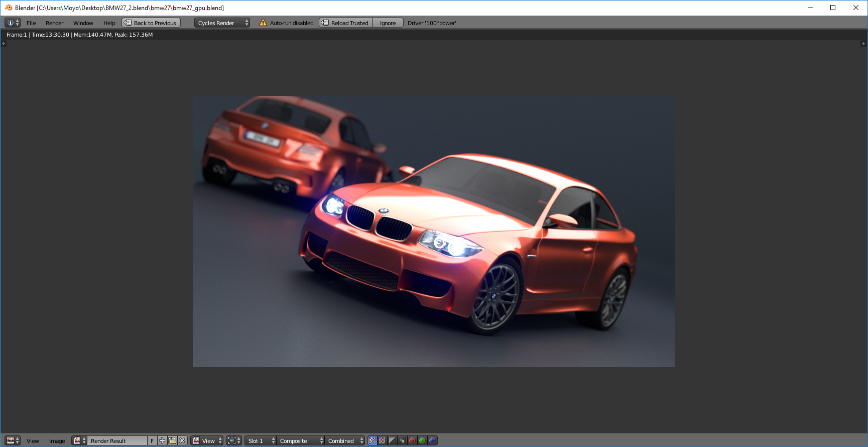Minimize the Blender window
The height and width of the screenshot is (447, 868).
[x=810, y=8]
